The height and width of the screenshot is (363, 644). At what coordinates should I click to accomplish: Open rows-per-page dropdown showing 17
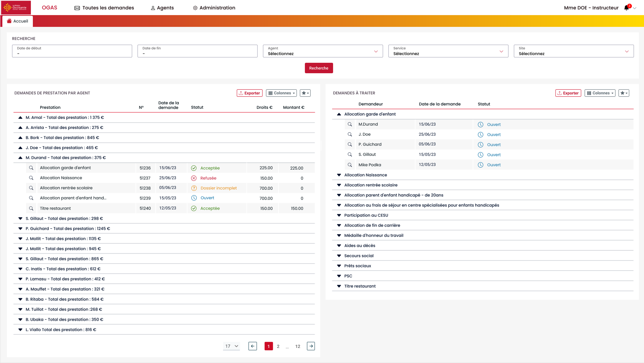231,346
